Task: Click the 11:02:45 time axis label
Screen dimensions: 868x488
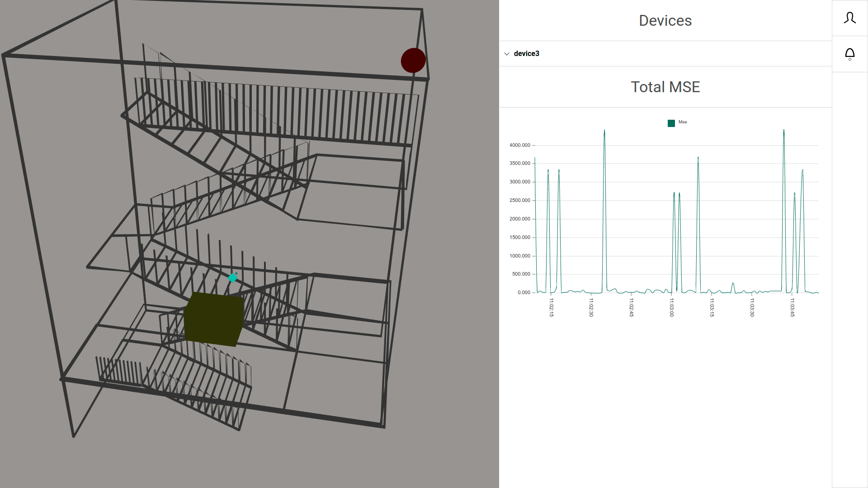Action: point(631,307)
